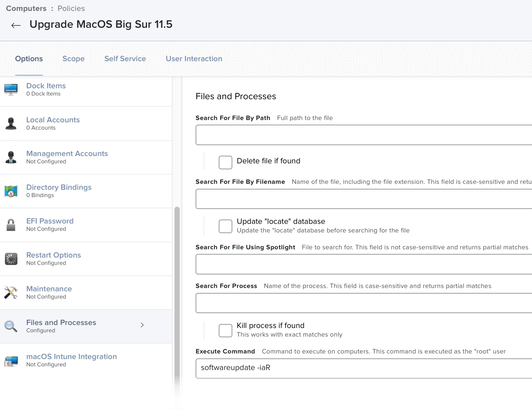Click the Restart Options spinner icon
This screenshot has width=532, height=410.
(x=11, y=259)
